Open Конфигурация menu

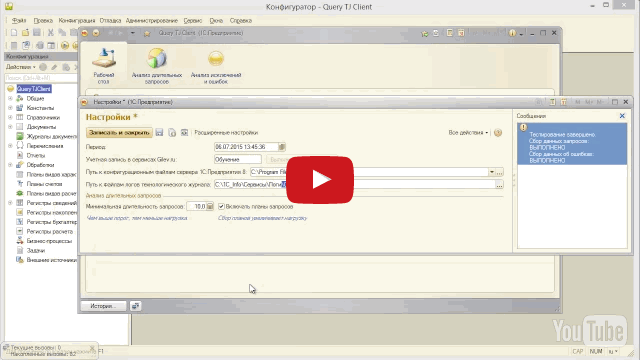[x=77, y=20]
